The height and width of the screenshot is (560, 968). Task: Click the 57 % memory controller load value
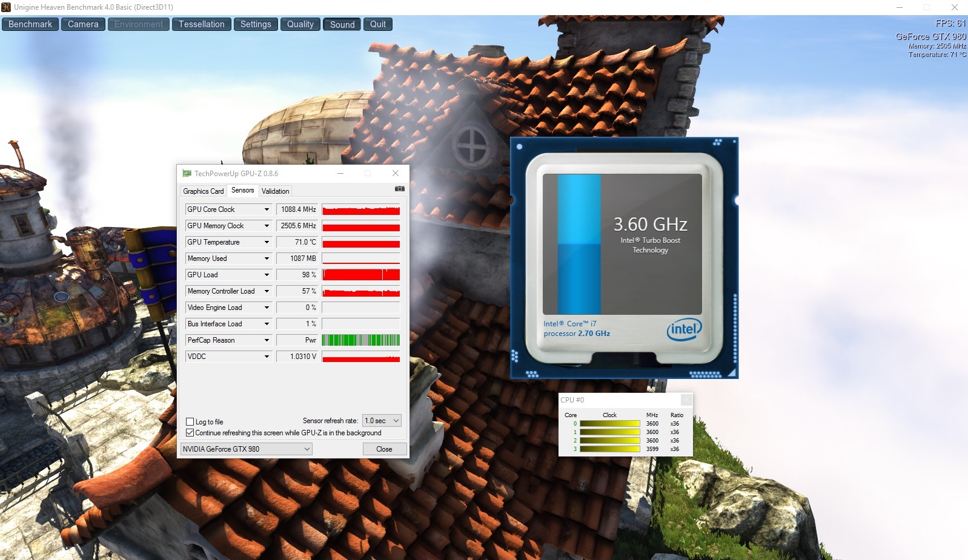click(x=297, y=291)
